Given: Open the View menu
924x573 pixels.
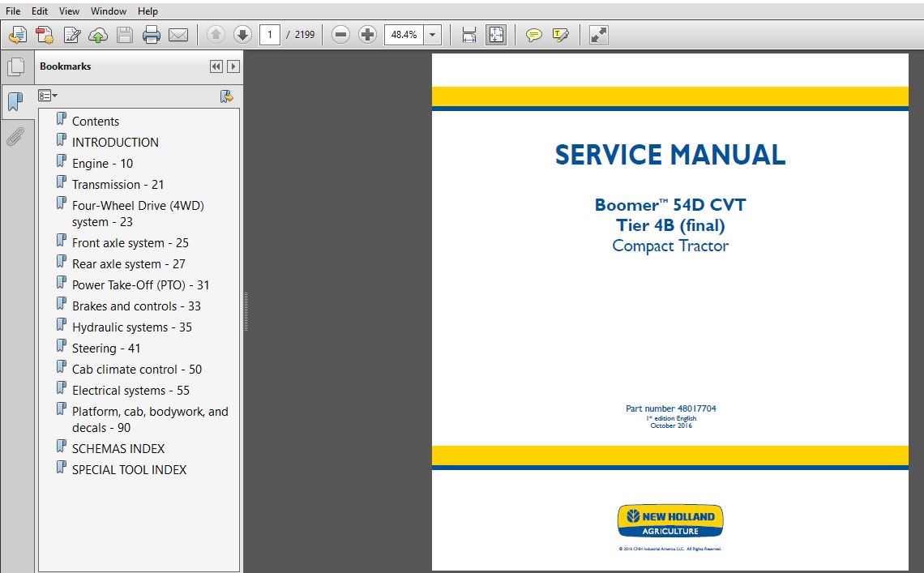Looking at the screenshot, I should point(69,11).
